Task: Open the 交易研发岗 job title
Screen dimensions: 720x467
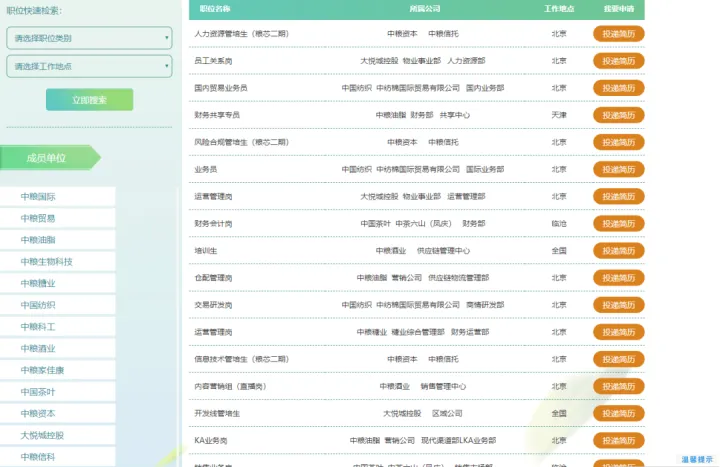Action: coord(213,305)
